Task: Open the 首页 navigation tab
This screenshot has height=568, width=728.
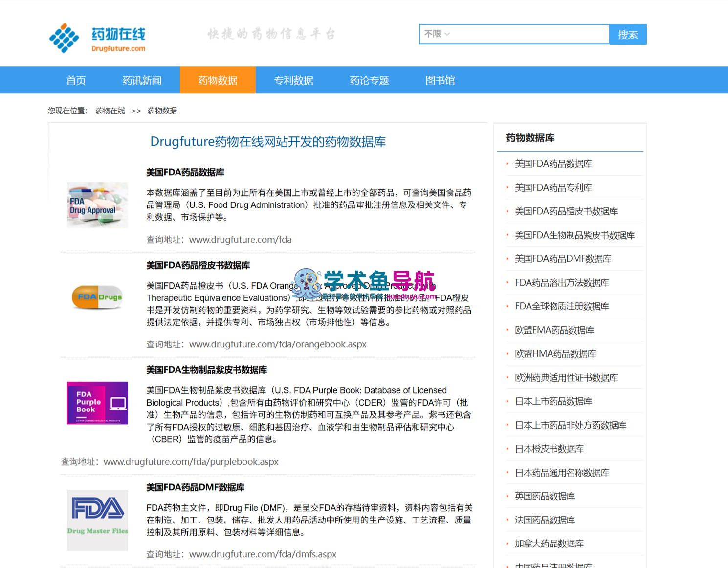Action: (76, 80)
